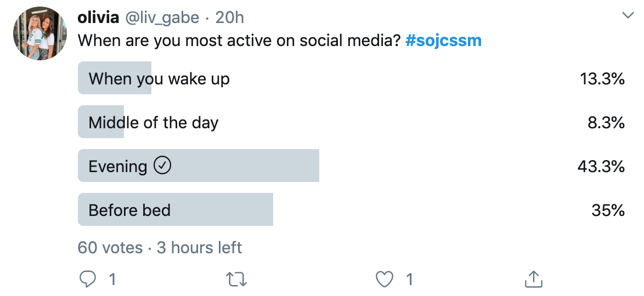This screenshot has height=296, width=644.
Task: Select the "When you wake up" poll option
Action: 159,79
